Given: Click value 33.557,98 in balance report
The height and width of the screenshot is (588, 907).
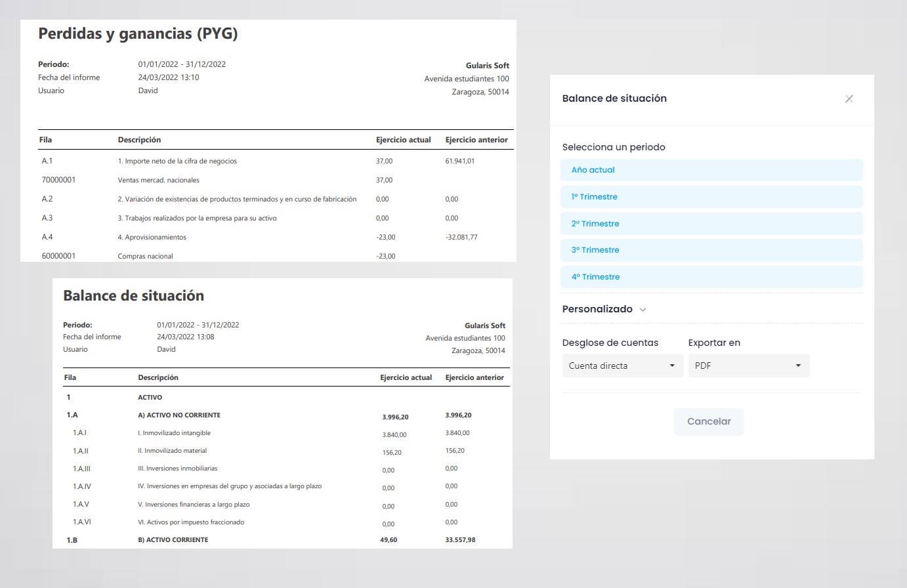Looking at the screenshot, I should point(460,539).
